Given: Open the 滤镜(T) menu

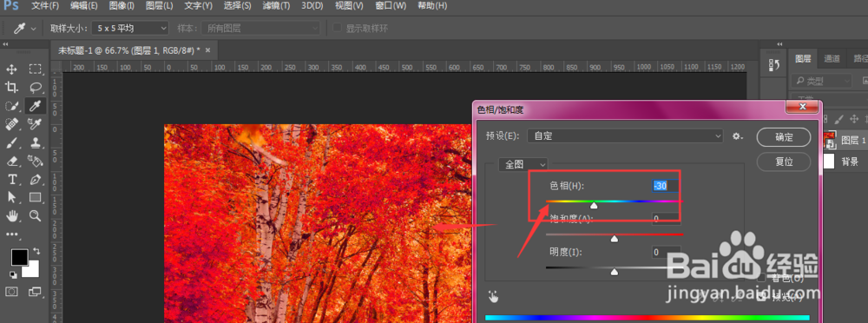Looking at the screenshot, I should click(x=276, y=6).
